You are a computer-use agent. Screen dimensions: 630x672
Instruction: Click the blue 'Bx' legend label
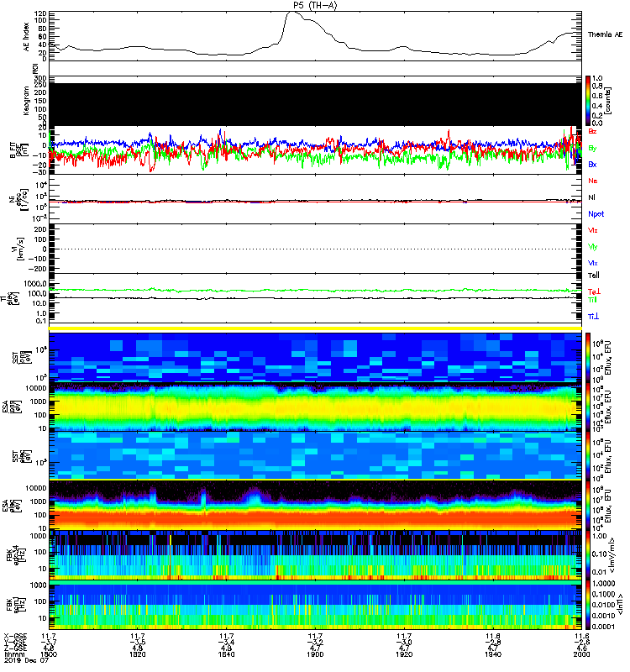point(592,165)
